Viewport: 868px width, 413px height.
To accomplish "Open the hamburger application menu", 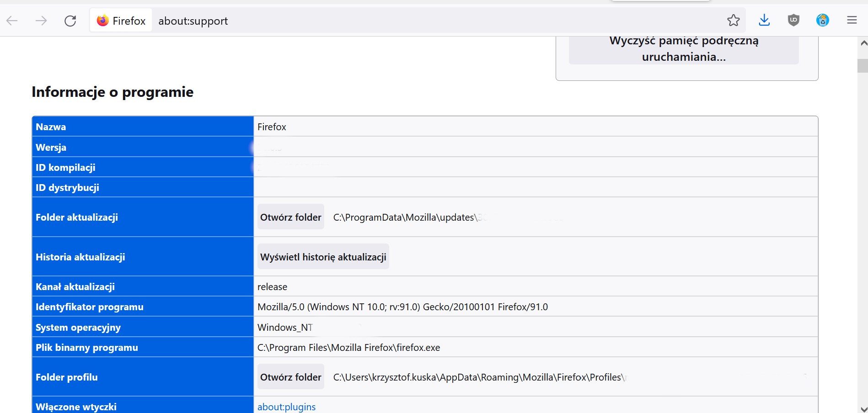I will click(x=852, y=20).
